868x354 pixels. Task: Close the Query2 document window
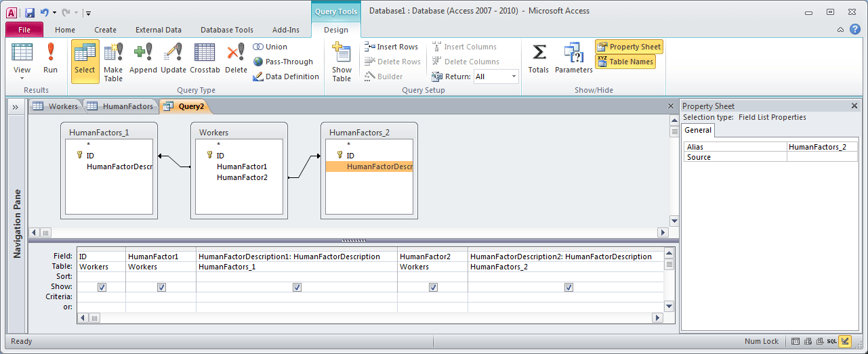[671, 106]
